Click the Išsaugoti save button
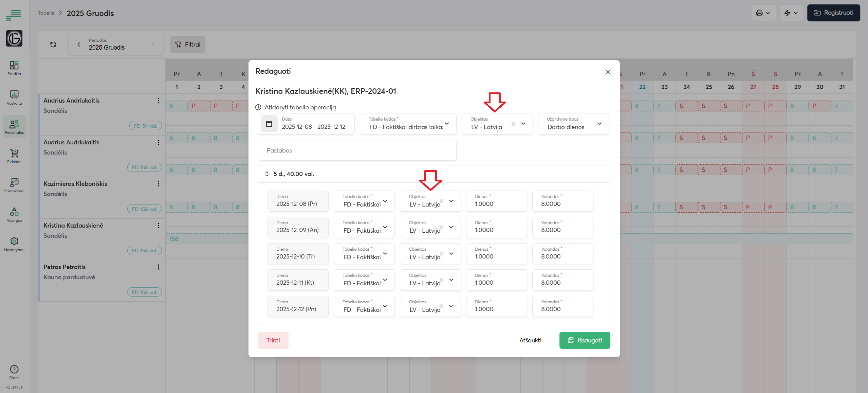Image resolution: width=868 pixels, height=393 pixels. [x=585, y=340]
